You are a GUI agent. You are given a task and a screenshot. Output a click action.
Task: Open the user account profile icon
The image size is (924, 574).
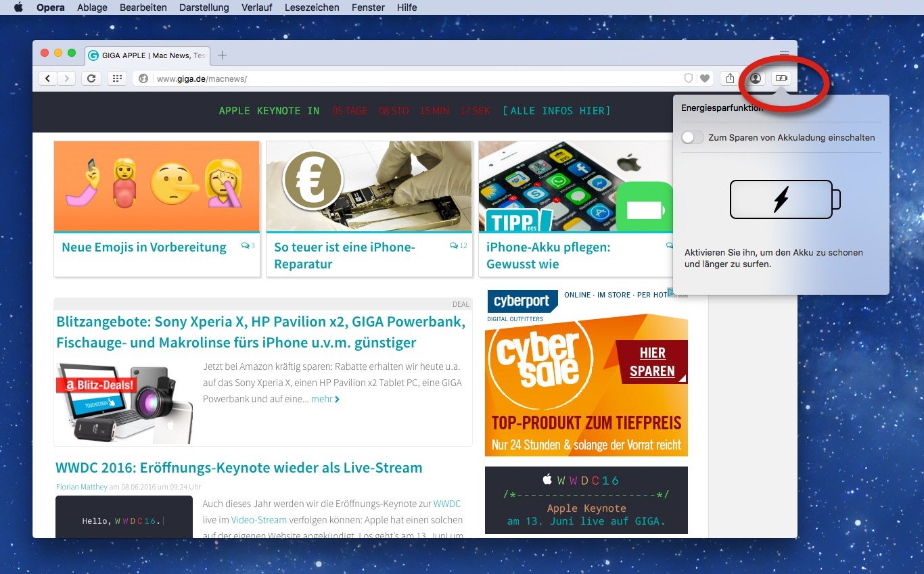(x=756, y=78)
